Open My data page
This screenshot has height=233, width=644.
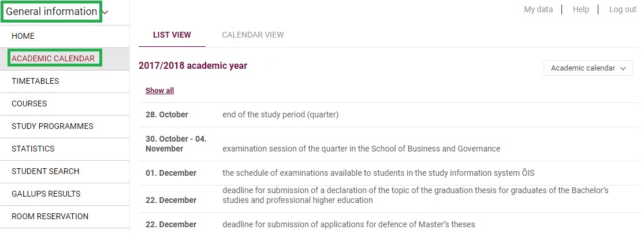538,9
